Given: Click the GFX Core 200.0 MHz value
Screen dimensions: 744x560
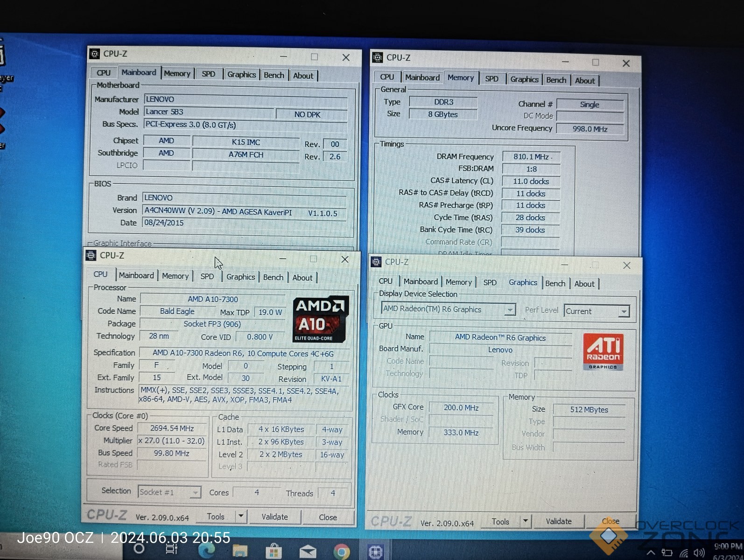Looking at the screenshot, I should (461, 408).
